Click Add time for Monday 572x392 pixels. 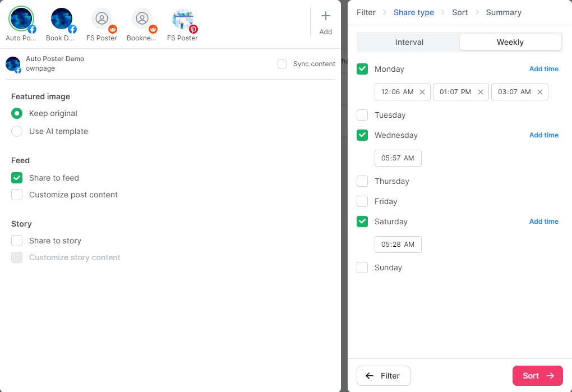pos(543,69)
